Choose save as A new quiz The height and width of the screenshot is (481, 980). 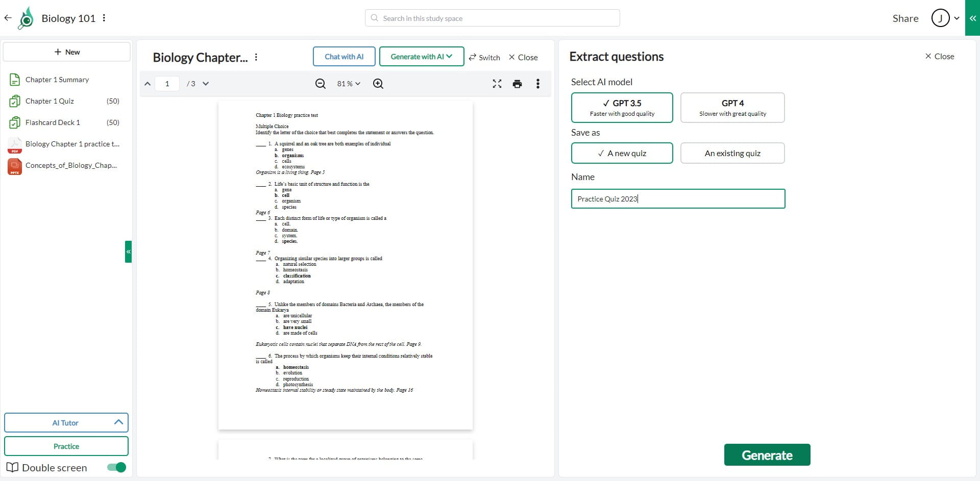622,153
